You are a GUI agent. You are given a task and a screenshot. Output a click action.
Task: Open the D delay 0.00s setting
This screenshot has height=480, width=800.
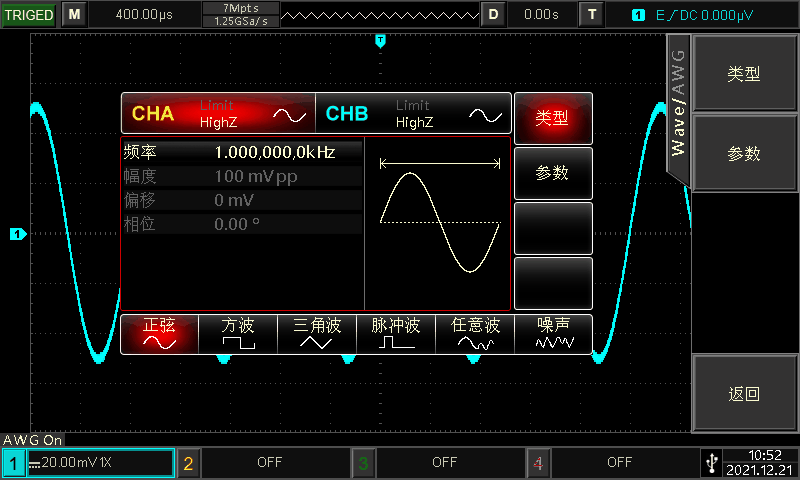tap(540, 14)
